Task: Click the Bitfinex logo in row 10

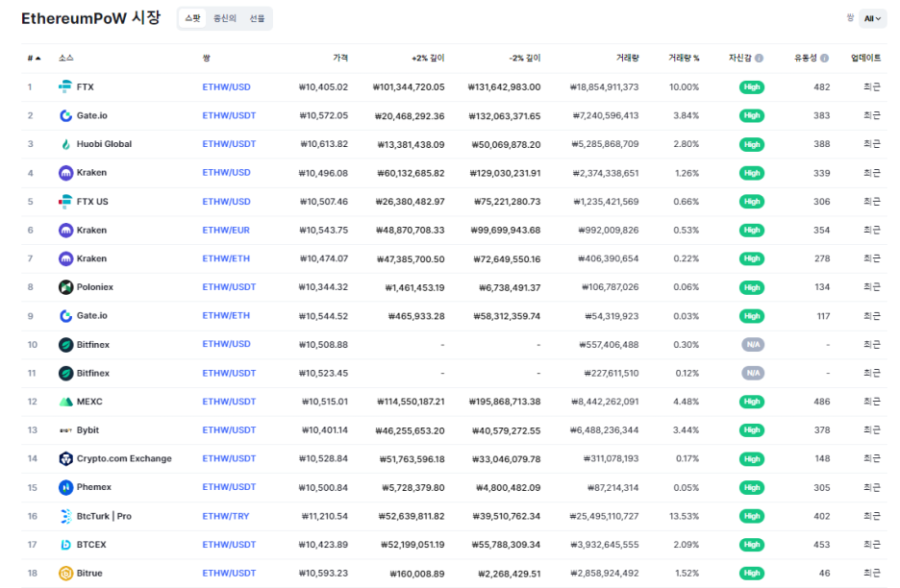Action: [x=65, y=344]
